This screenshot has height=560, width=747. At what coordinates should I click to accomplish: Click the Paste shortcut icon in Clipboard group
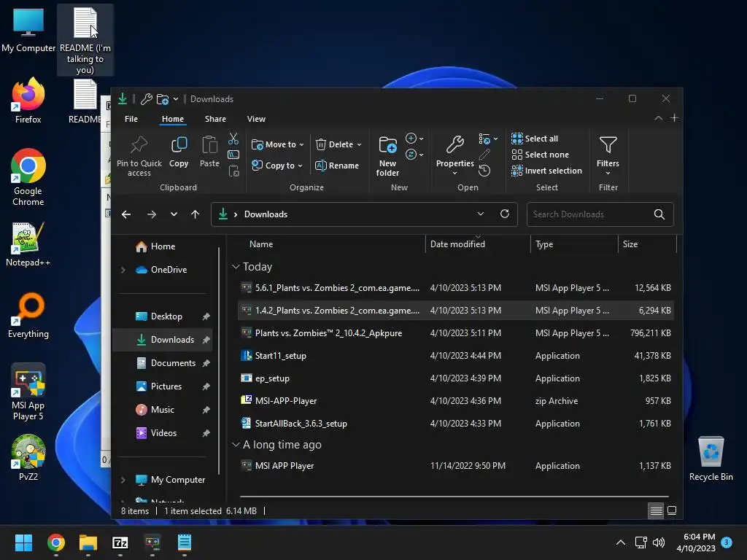tap(233, 171)
